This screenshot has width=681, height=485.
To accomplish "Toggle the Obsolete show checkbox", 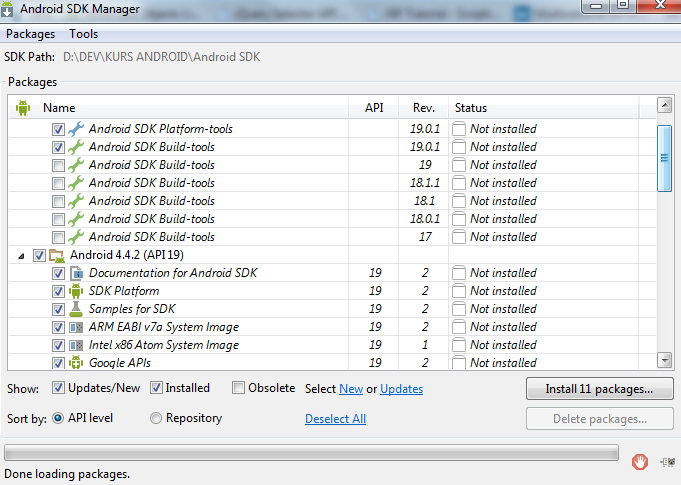I will [x=238, y=388].
